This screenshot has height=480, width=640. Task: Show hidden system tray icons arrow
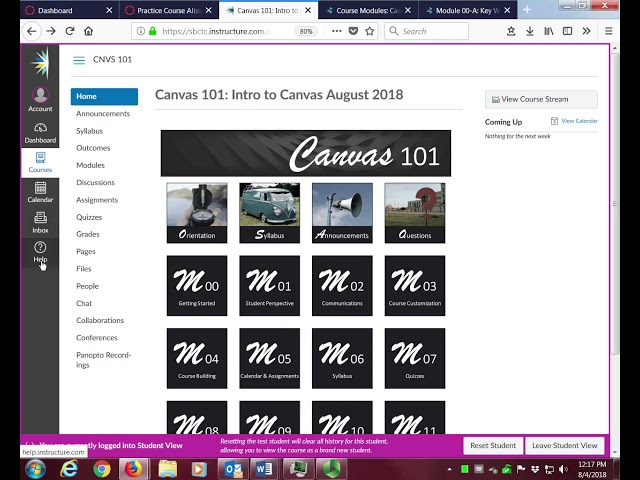(449, 469)
